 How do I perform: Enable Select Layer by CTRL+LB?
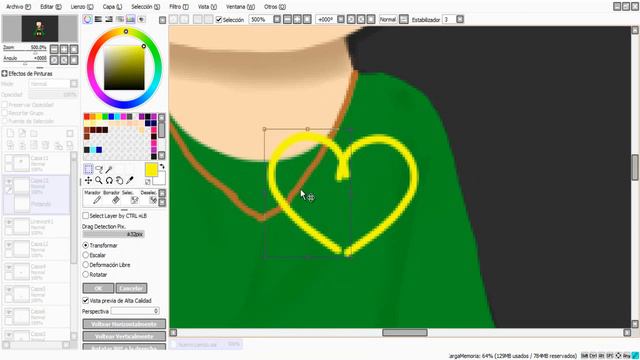(x=86, y=216)
